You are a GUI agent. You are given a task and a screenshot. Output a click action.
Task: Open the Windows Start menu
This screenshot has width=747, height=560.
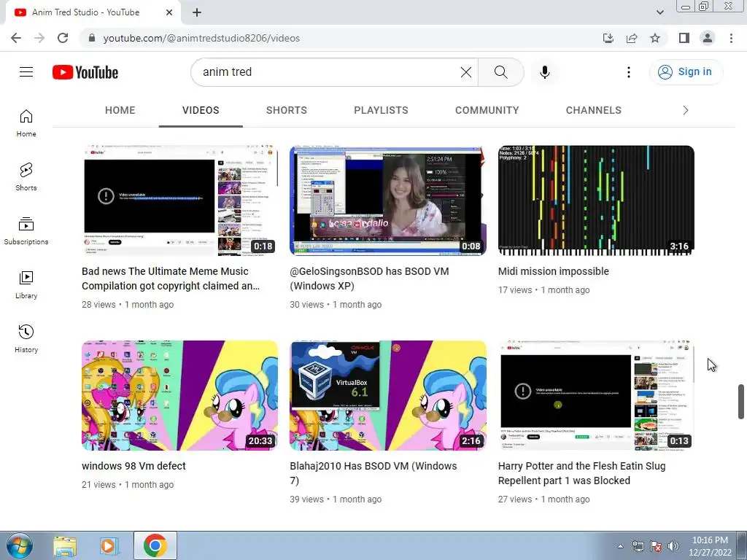[19, 546]
